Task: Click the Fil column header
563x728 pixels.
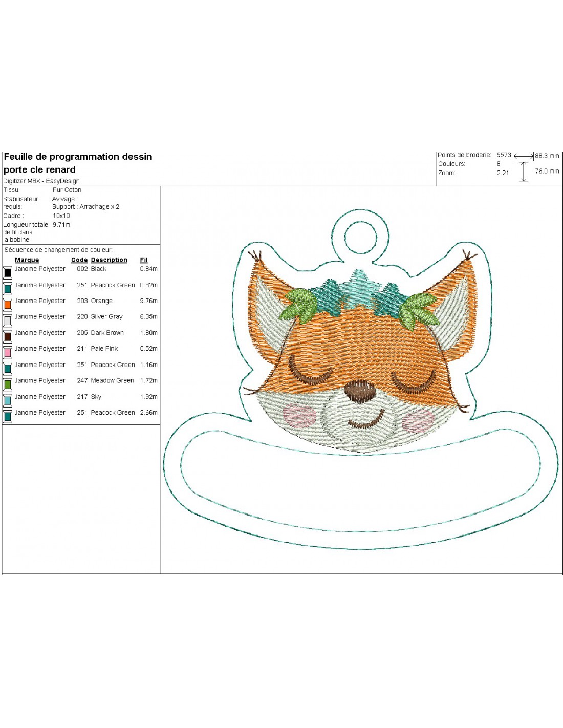Action: pyautogui.click(x=144, y=260)
